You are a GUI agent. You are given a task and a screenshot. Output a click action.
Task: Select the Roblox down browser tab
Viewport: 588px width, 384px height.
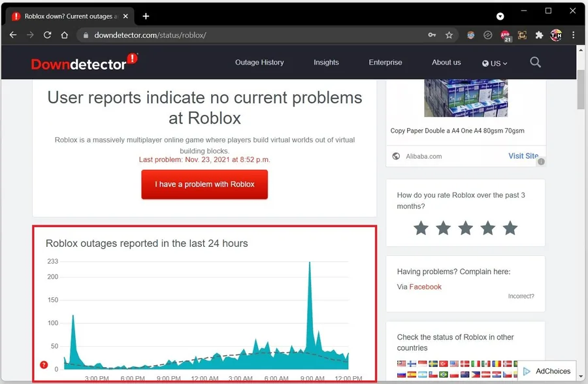pyautogui.click(x=70, y=16)
